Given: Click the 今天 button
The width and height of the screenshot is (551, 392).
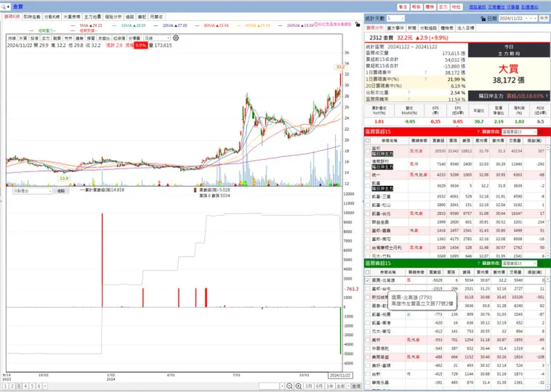Looking at the screenshot, I should pyautogui.click(x=544, y=19).
